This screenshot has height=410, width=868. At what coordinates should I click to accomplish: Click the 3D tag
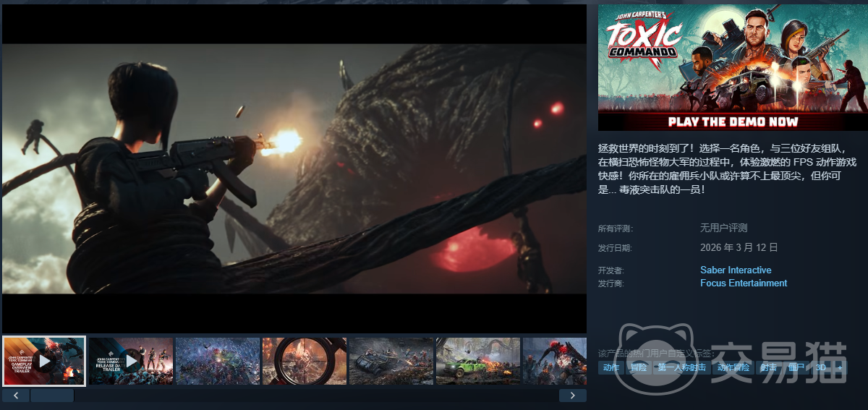click(821, 368)
